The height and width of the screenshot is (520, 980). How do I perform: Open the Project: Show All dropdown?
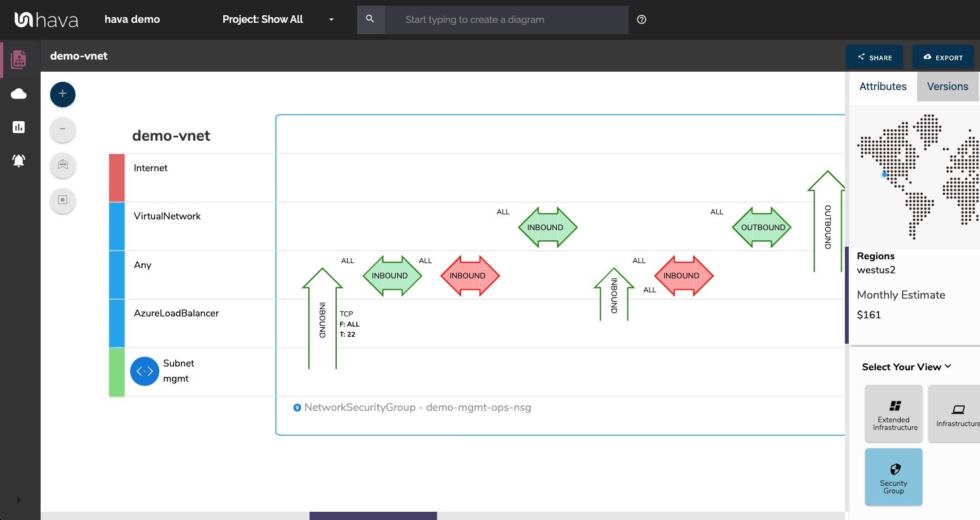[x=278, y=20]
